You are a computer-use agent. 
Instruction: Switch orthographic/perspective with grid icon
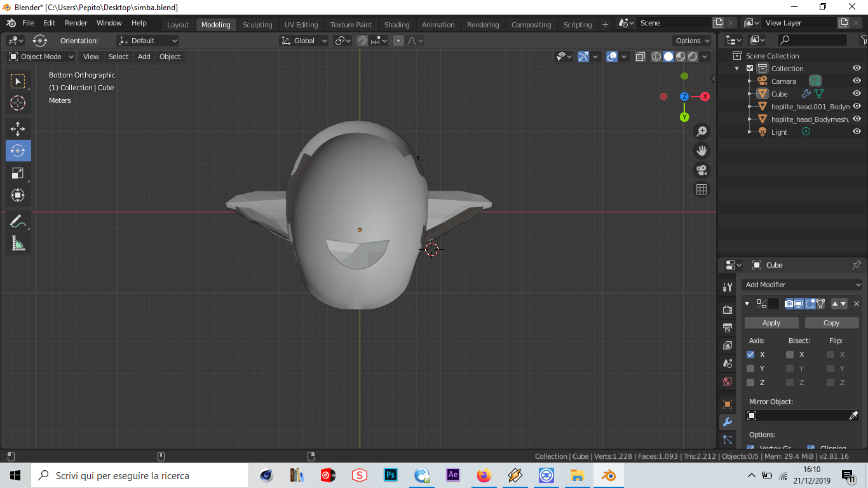pos(702,189)
